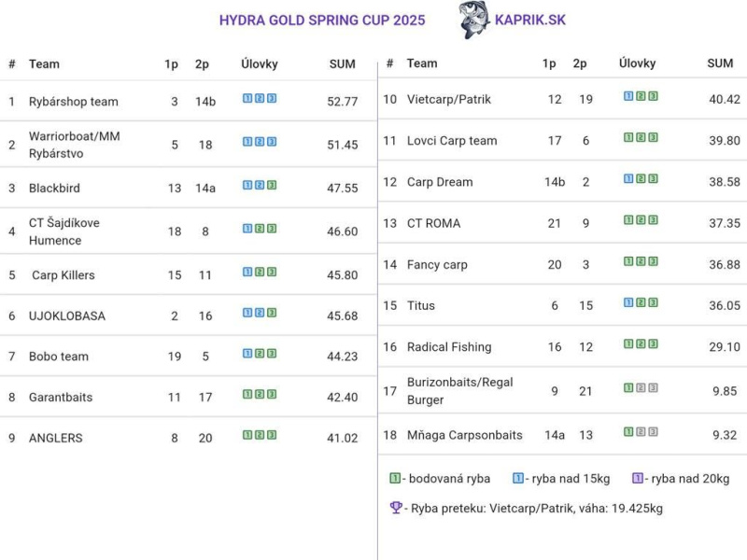Click the green bodovaná ryba legend badge

click(x=394, y=478)
